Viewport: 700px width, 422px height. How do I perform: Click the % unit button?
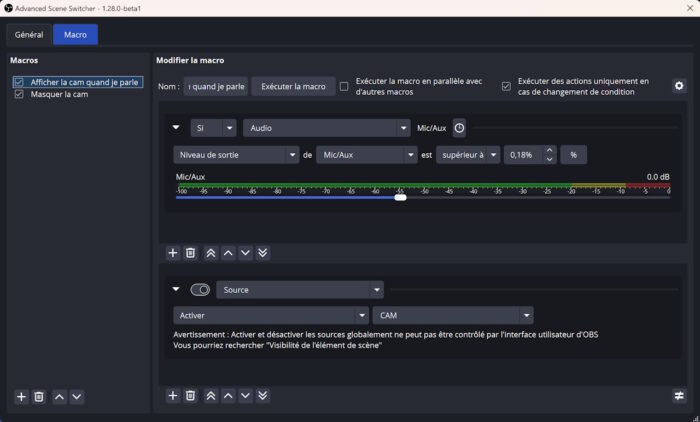click(573, 155)
